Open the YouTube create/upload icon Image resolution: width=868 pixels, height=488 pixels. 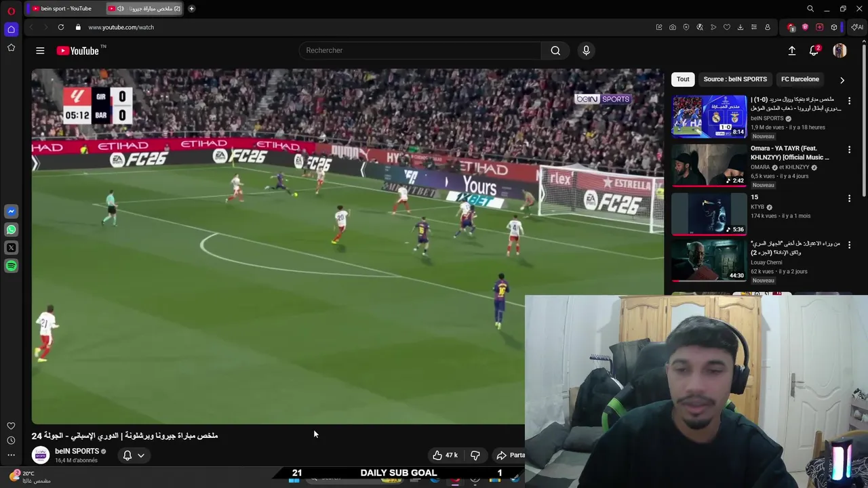point(791,50)
